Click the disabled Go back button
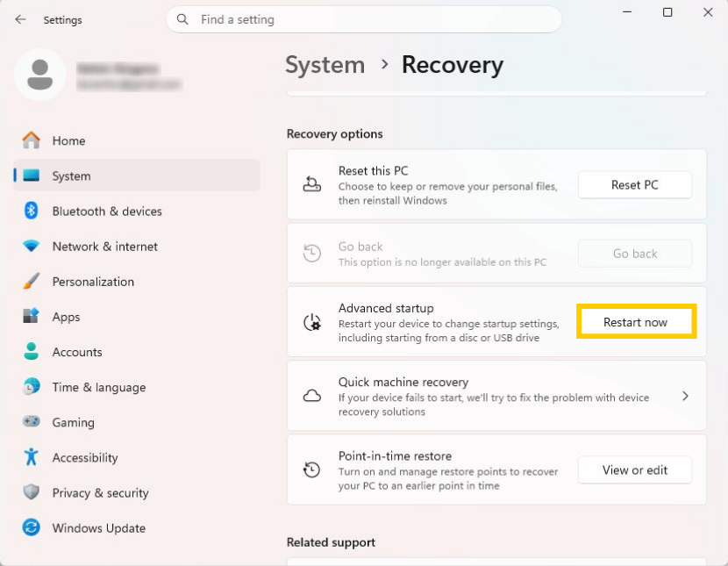 pyautogui.click(x=635, y=254)
